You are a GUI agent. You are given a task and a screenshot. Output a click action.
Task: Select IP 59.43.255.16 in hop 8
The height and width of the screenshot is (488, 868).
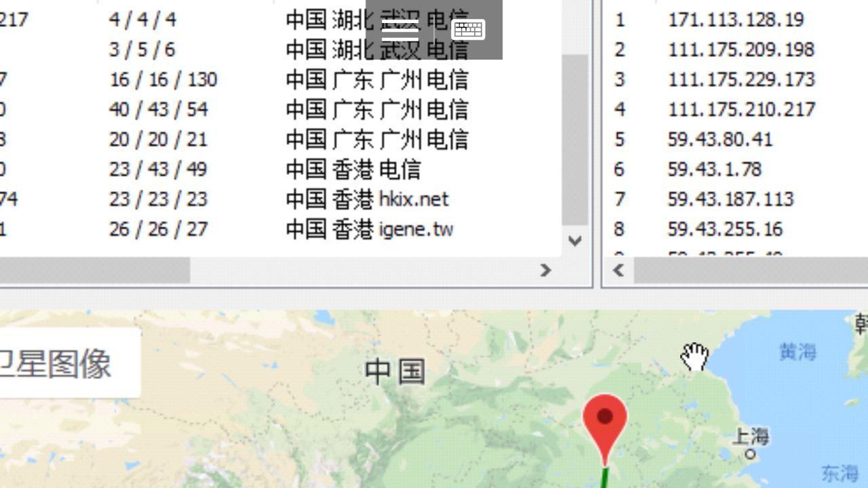pos(725,229)
